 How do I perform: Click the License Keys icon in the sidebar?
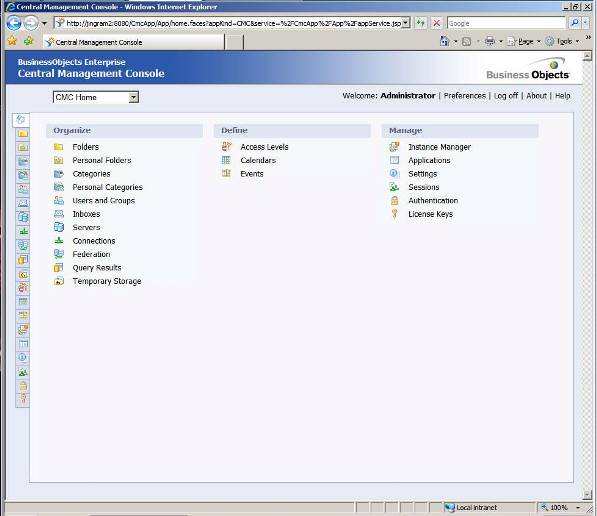[x=23, y=399]
